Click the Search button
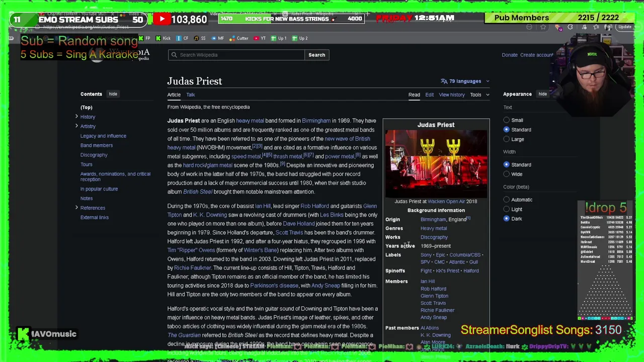This screenshot has width=644, height=362. coord(316,55)
